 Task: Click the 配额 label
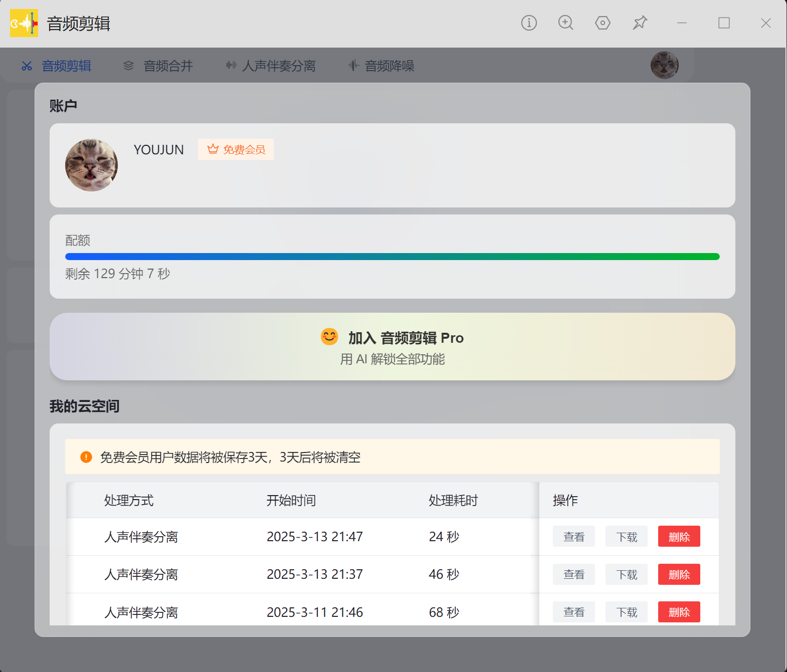pyautogui.click(x=78, y=241)
